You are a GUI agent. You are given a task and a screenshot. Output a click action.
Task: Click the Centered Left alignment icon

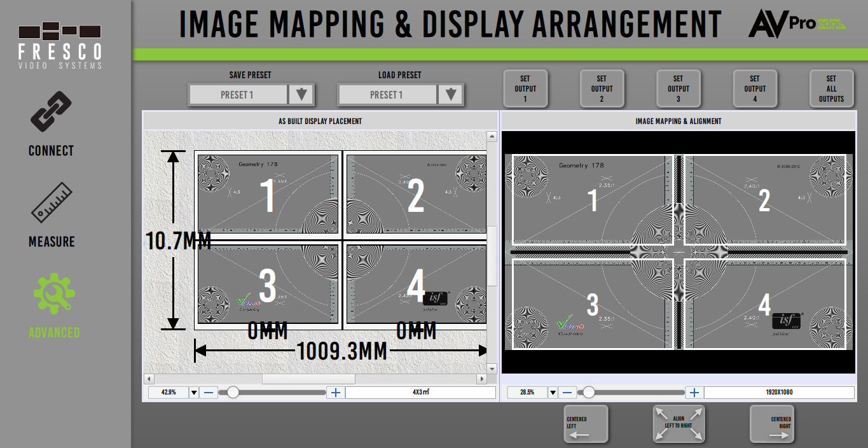click(x=585, y=424)
